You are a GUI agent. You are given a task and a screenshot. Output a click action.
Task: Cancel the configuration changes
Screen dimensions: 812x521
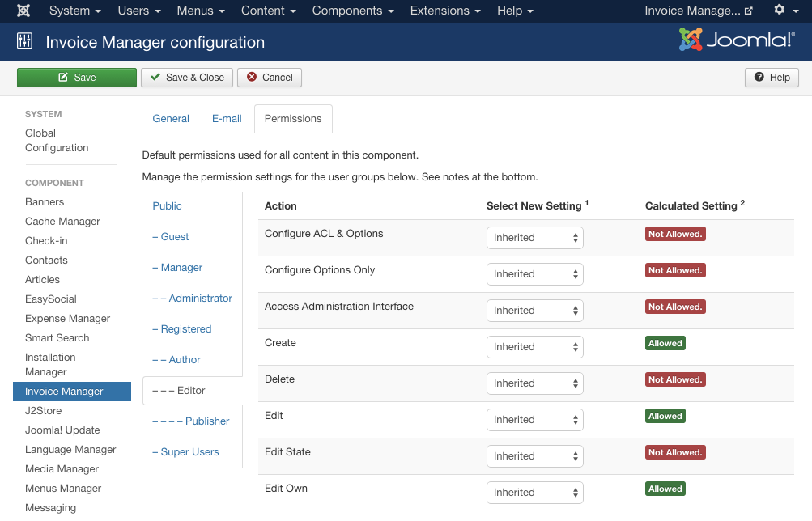pyautogui.click(x=270, y=78)
